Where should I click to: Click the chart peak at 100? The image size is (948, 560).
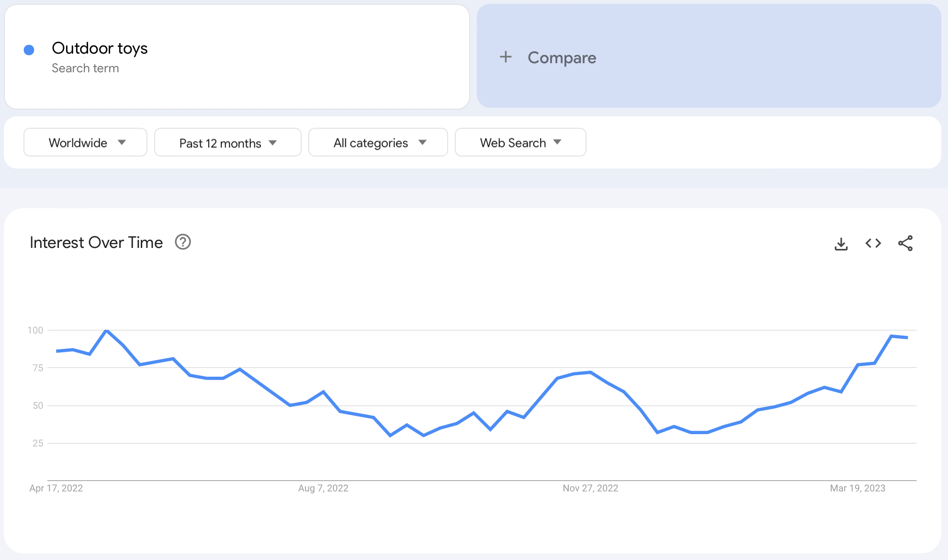[x=106, y=330]
